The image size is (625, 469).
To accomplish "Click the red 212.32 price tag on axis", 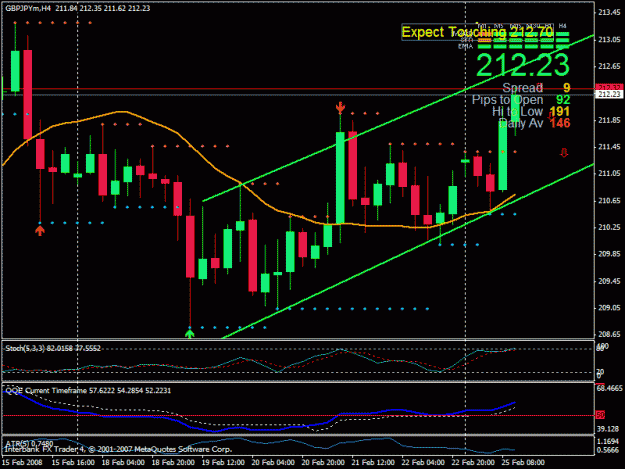I will (609, 87).
